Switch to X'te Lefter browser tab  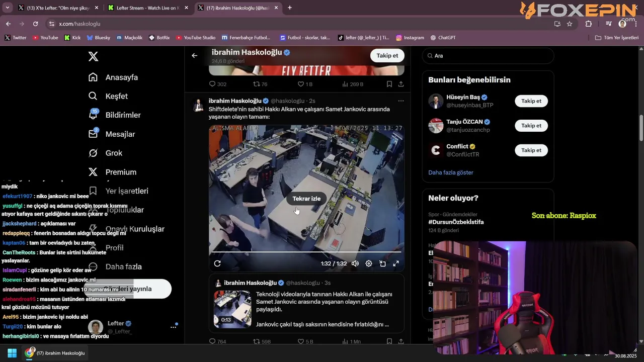click(58, 8)
